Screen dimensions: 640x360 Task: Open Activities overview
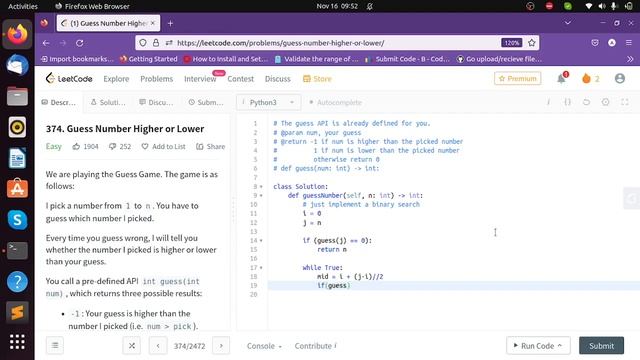click(x=23, y=6)
